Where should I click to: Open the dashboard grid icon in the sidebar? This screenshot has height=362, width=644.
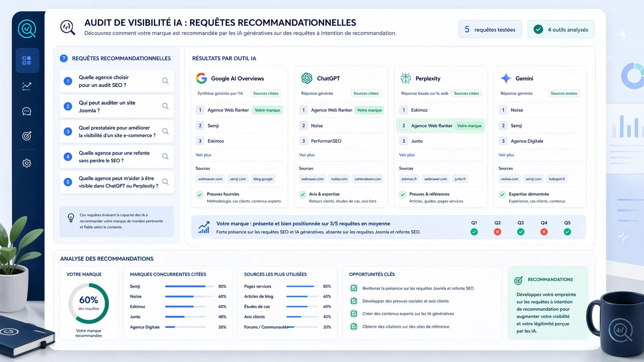(x=27, y=60)
